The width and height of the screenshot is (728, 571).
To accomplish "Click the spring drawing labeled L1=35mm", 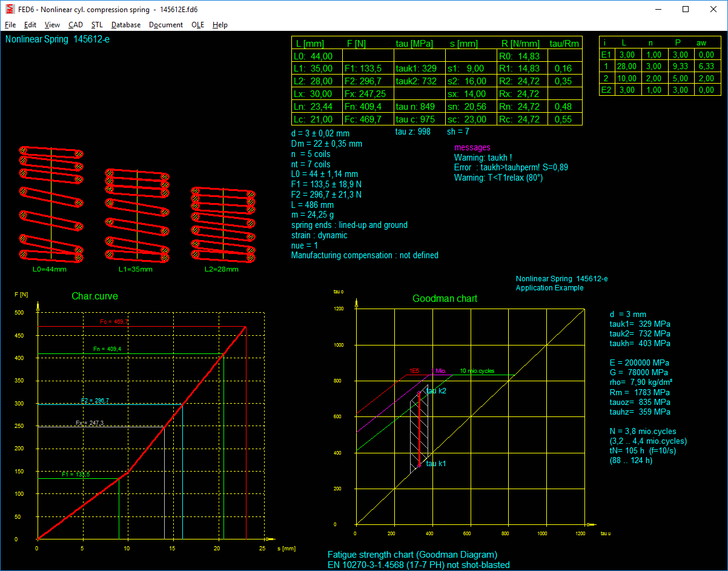I will [x=137, y=214].
